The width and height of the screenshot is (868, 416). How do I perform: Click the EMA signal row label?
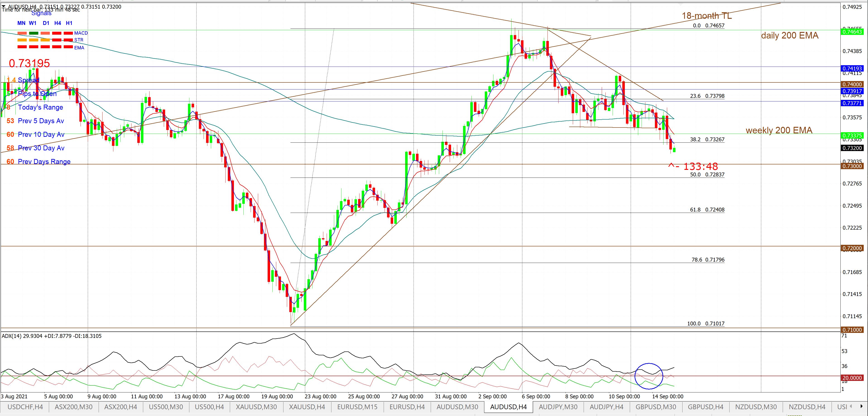pos(79,48)
